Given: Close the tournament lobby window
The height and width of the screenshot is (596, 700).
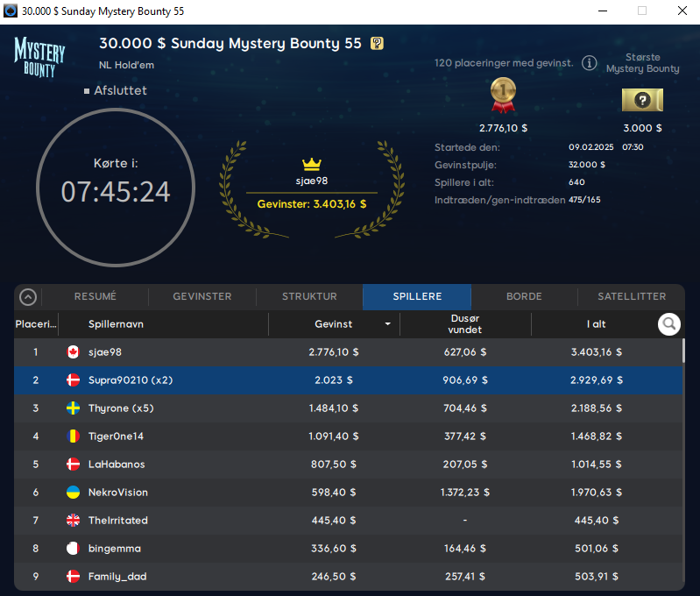Looking at the screenshot, I should [682, 11].
